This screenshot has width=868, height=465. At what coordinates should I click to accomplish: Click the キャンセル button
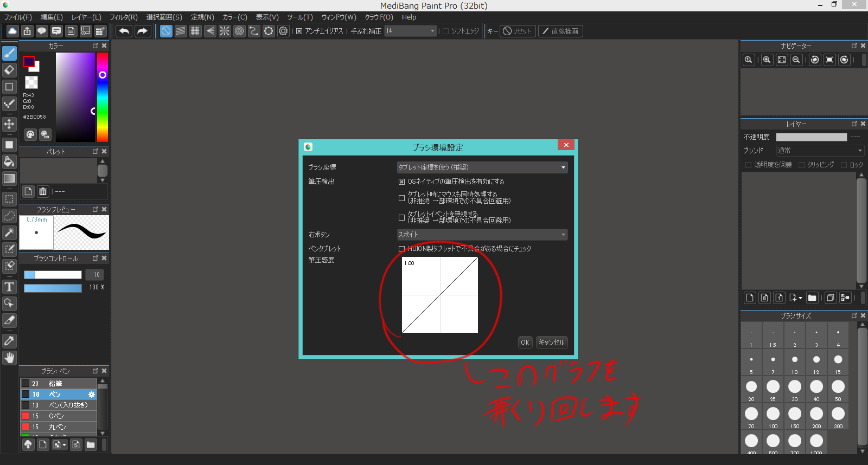551,343
